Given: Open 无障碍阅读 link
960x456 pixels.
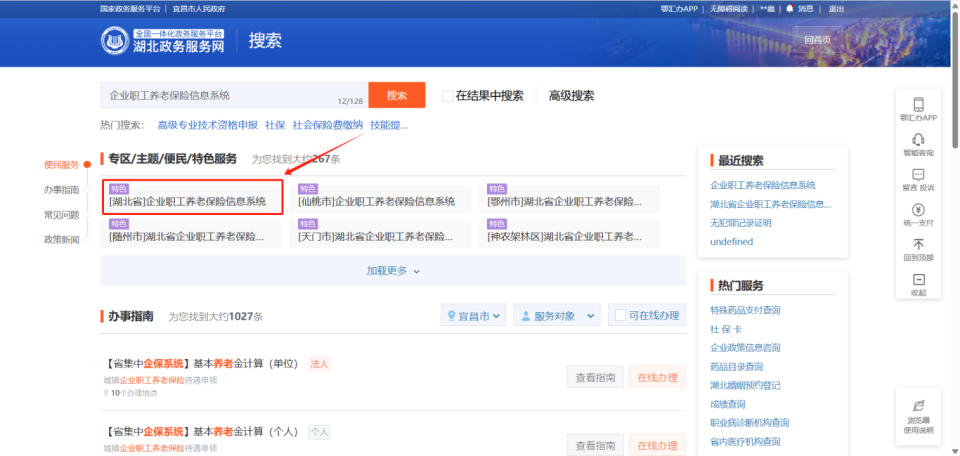Looking at the screenshot, I should (x=729, y=9).
